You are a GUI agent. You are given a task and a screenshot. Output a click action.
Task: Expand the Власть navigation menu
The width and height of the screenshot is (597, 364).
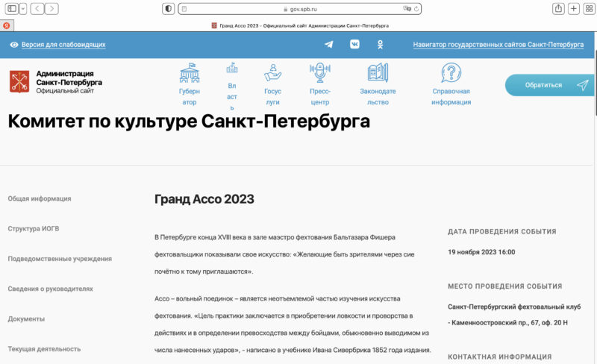[x=231, y=86]
